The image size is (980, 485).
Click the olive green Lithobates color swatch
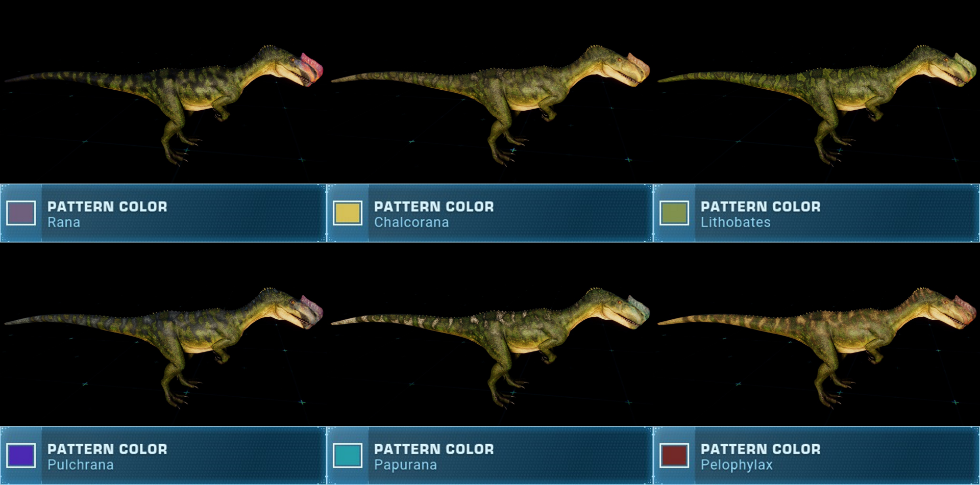[x=674, y=213]
